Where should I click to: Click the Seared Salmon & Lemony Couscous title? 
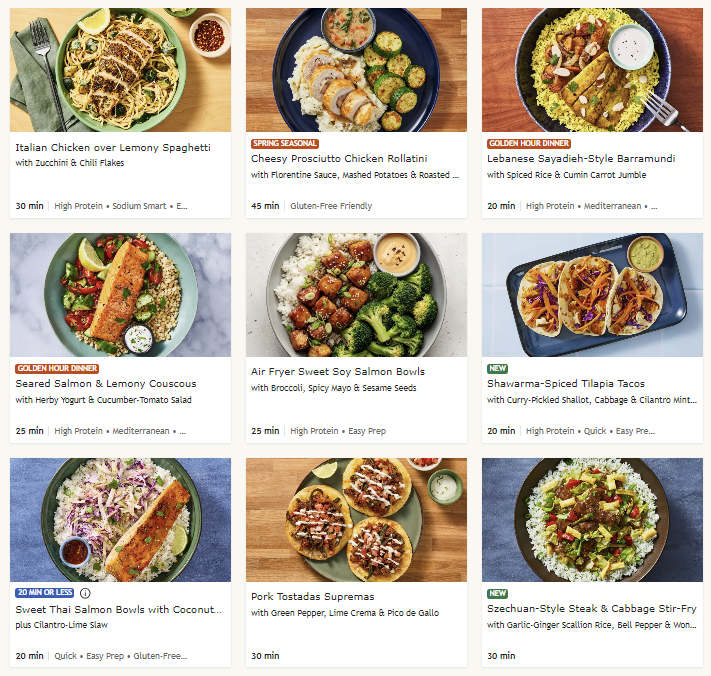point(106,384)
